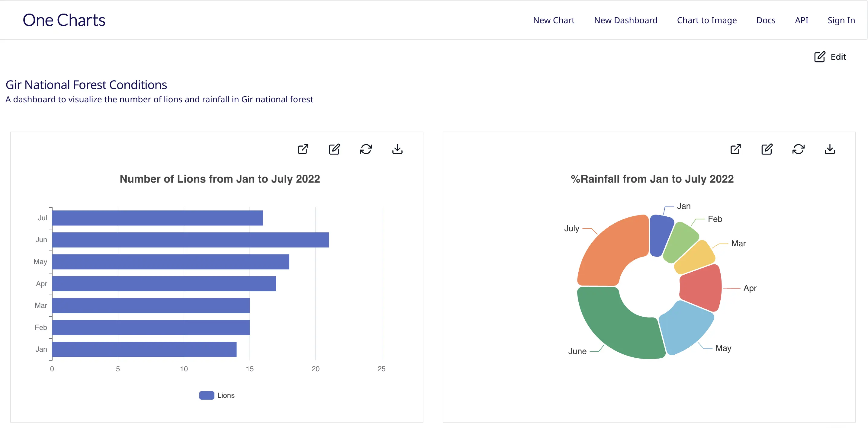Image resolution: width=868 pixels, height=428 pixels.
Task: Download the Number of Lions chart
Action: (397, 149)
